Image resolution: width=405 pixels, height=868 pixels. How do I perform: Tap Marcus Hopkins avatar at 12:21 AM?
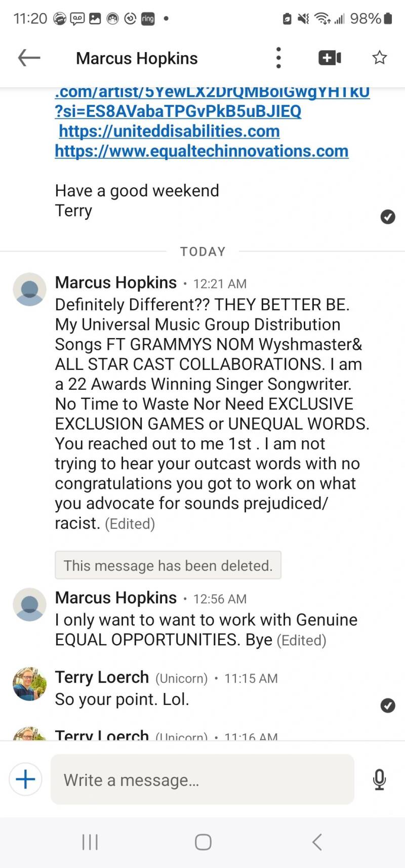click(29, 290)
